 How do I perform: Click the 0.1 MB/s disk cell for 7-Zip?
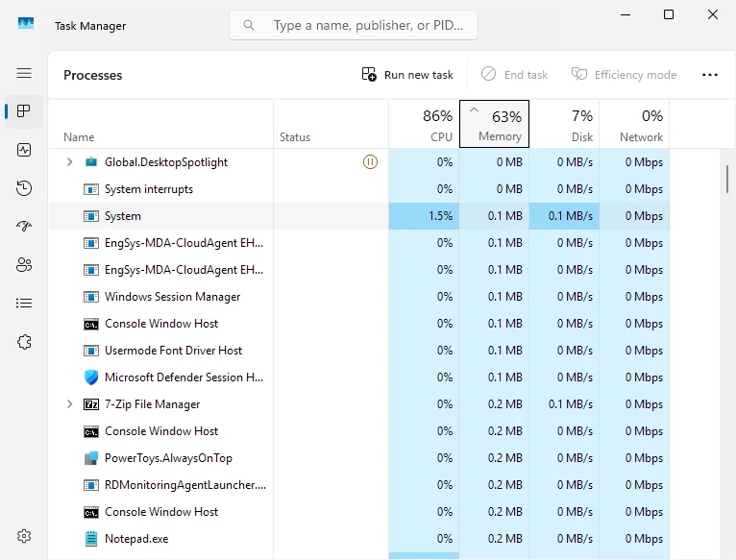pyautogui.click(x=564, y=404)
